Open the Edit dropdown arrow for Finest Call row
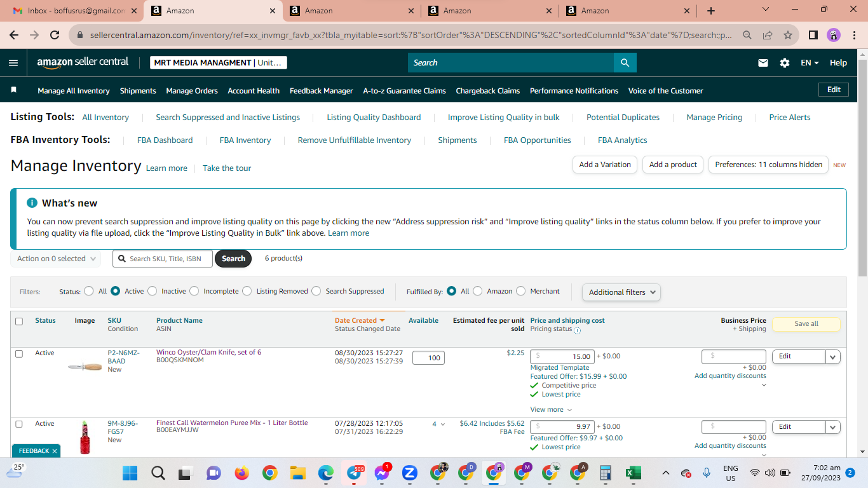The image size is (868, 488). pos(833,427)
